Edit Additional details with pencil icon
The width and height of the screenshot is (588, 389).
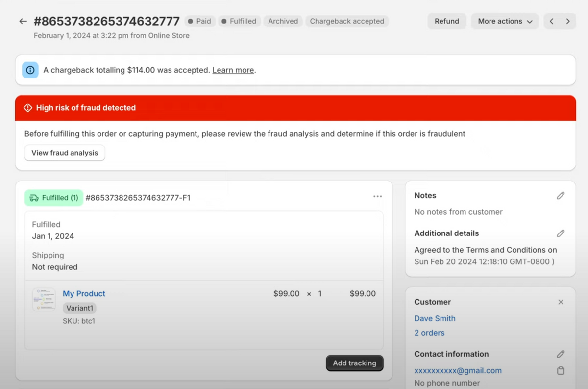click(x=561, y=233)
